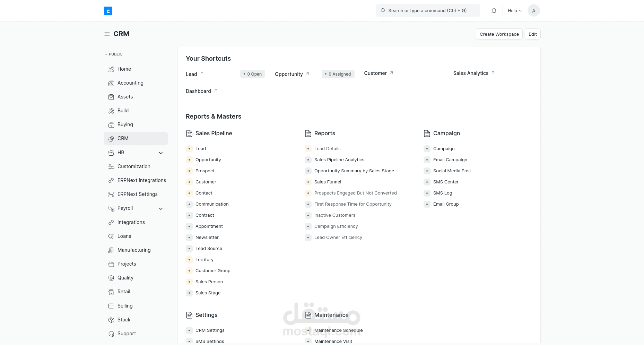This screenshot has height=345, width=644.
Task: Open the Sales Funnel report link
Action: (328, 182)
